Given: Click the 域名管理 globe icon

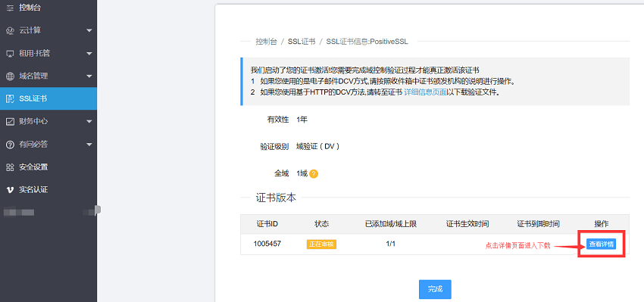Looking at the screenshot, I should point(11,76).
